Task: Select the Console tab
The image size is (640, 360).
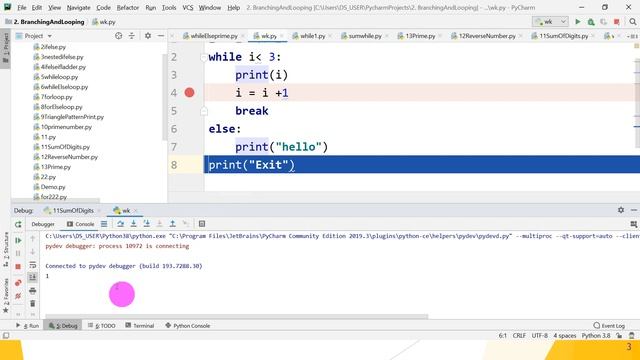Action: coord(81,224)
